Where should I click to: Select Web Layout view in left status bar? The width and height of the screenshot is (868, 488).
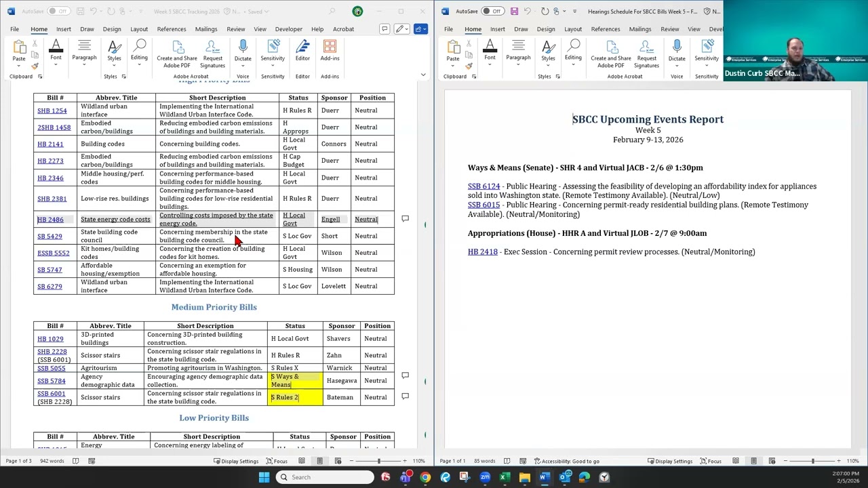(x=338, y=461)
